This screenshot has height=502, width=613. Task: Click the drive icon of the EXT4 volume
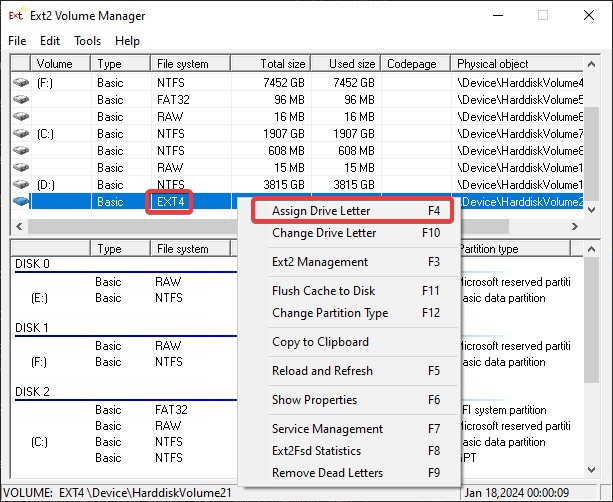[x=21, y=202]
